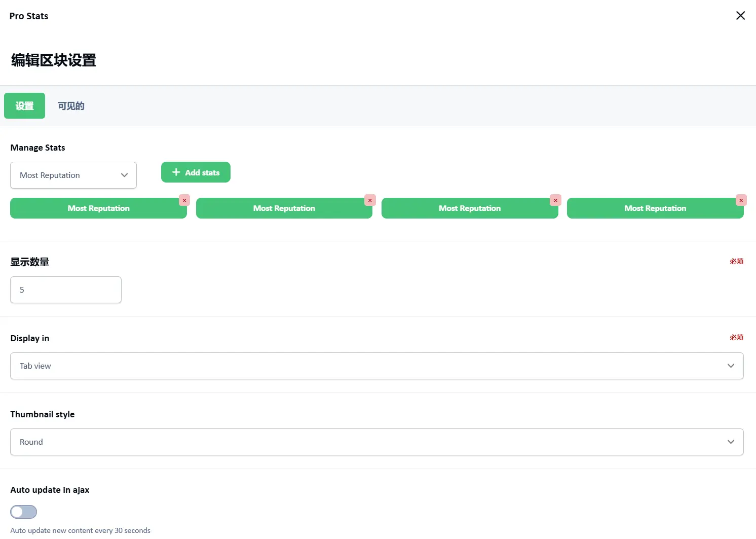This screenshot has height=539, width=756.
Task: Select the third Most Reputation stat button
Action: coord(469,208)
